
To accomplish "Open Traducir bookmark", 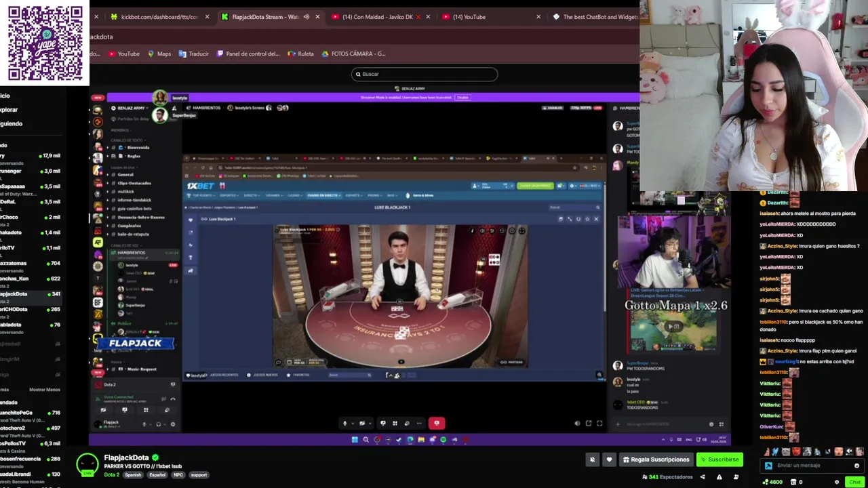I will [194, 54].
